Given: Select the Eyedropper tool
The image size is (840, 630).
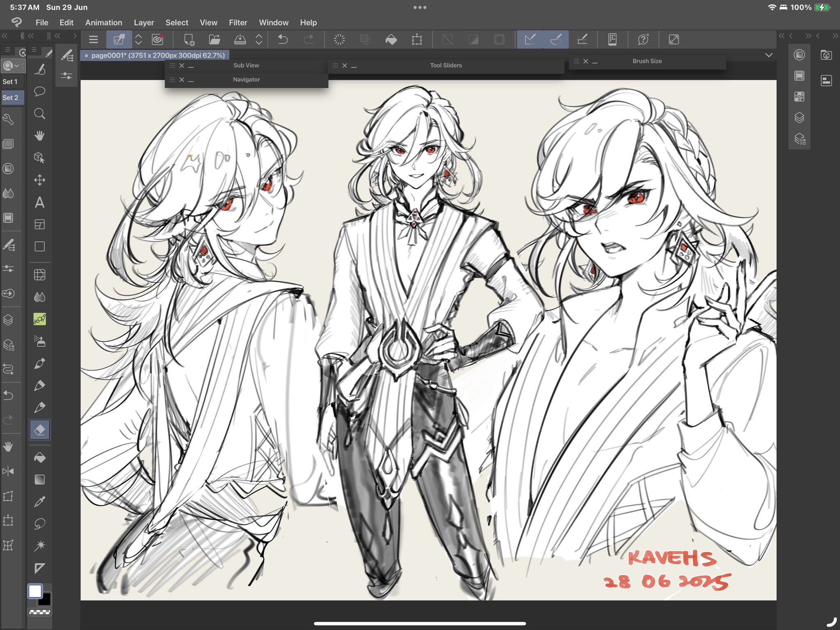Looking at the screenshot, I should pos(39,502).
